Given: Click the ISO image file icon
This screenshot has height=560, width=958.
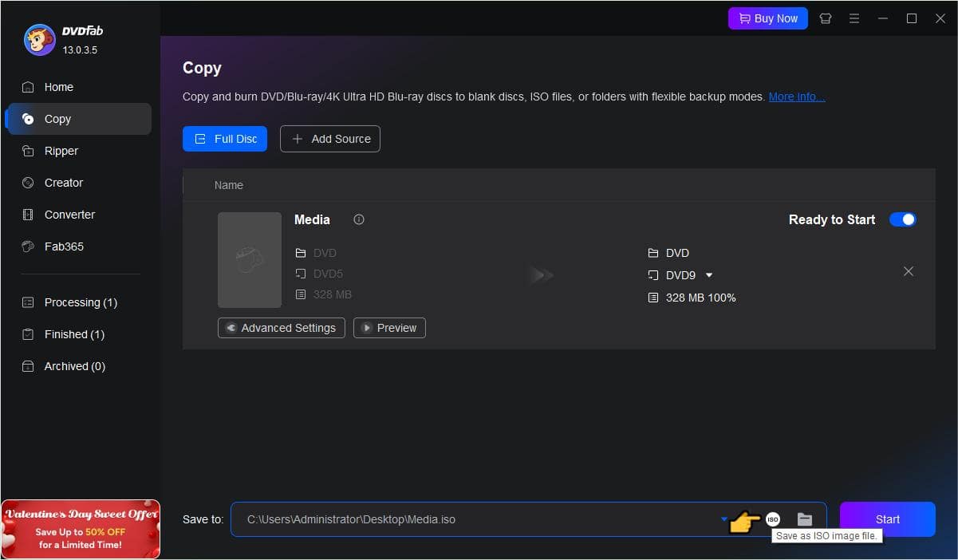Looking at the screenshot, I should pos(772,519).
